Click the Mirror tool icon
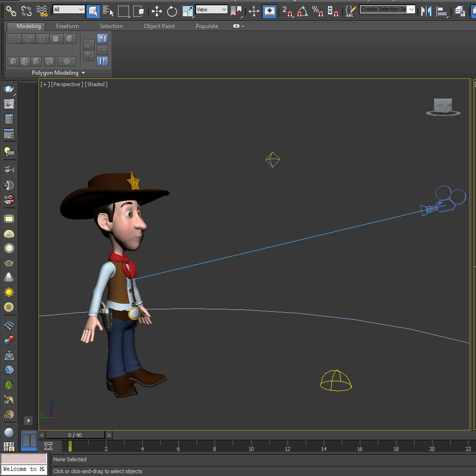This screenshot has height=476, width=476. click(x=426, y=11)
